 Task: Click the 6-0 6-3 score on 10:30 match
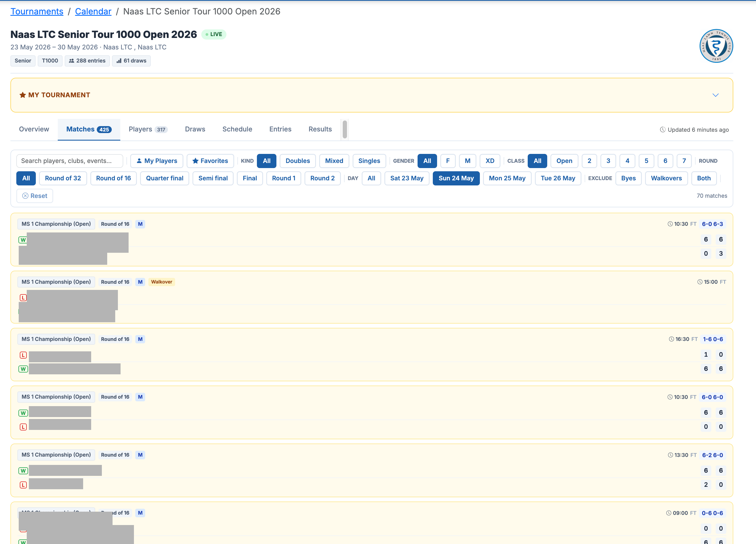[x=712, y=224]
